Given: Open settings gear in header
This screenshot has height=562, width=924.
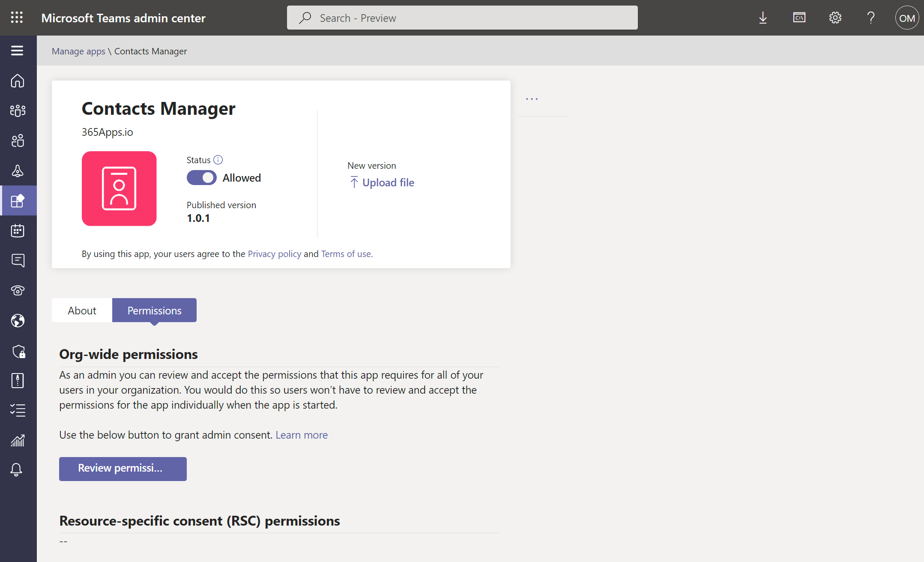Looking at the screenshot, I should tap(835, 18).
